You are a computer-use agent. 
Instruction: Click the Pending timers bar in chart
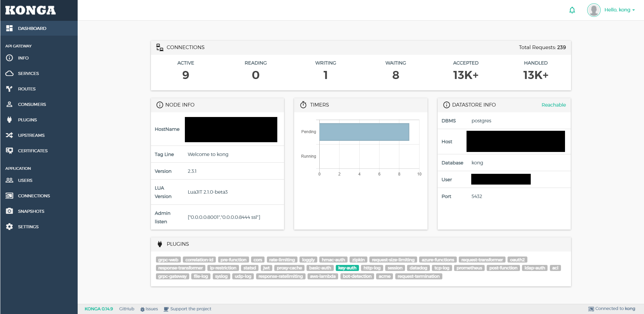[364, 132]
